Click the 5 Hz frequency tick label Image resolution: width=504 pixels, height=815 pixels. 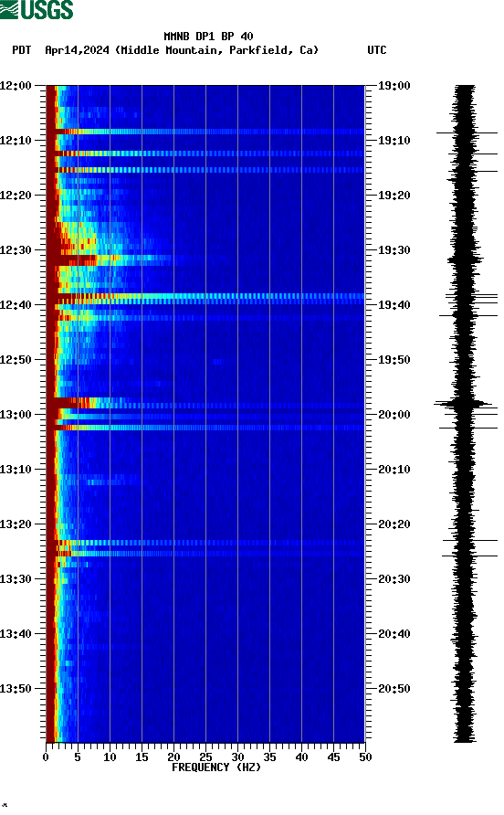78,757
